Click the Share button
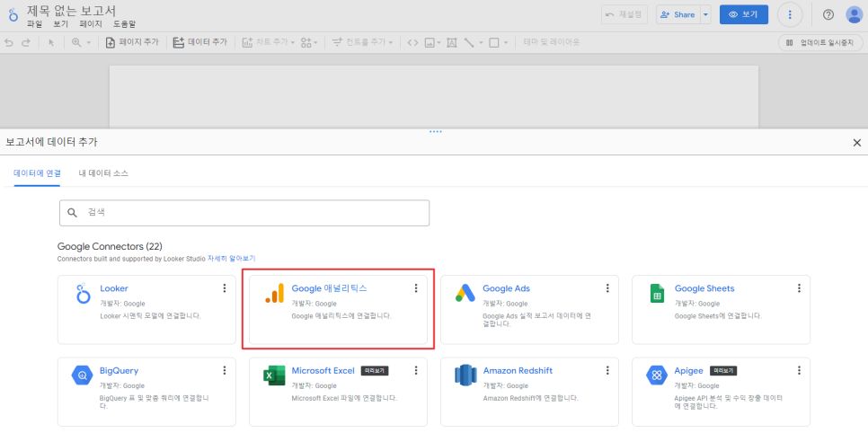 (678, 15)
